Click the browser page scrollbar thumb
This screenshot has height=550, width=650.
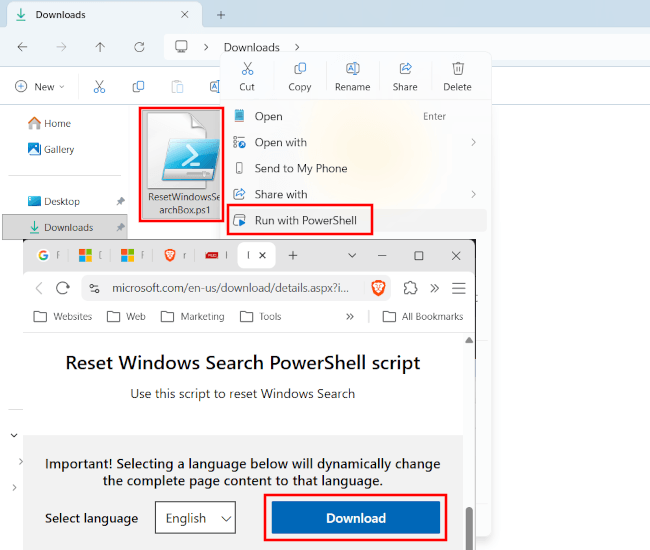[469, 528]
